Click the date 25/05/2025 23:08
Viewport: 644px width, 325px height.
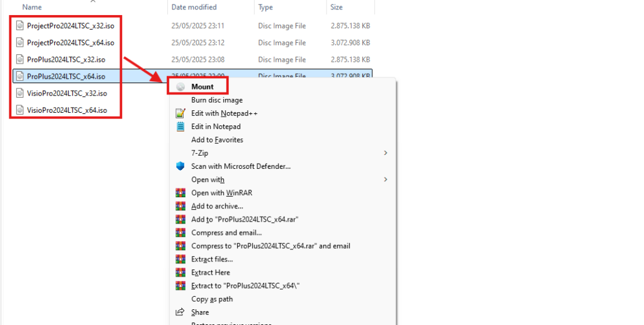(198, 59)
